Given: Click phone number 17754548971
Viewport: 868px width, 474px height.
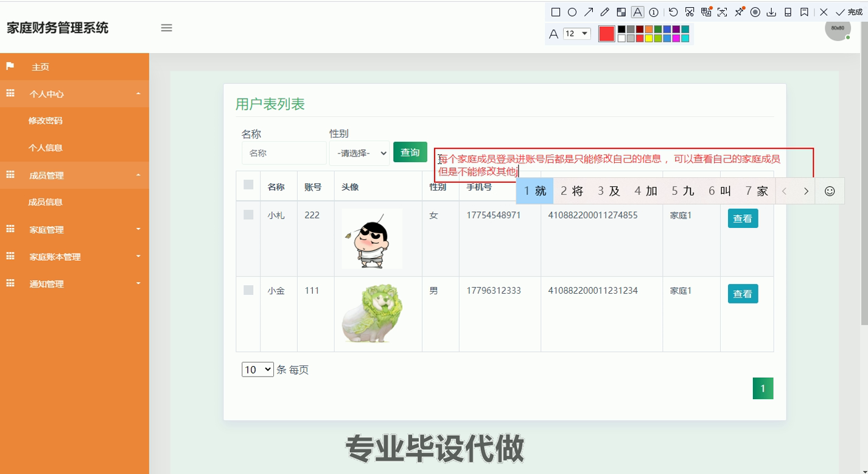Looking at the screenshot, I should pyautogui.click(x=494, y=215).
